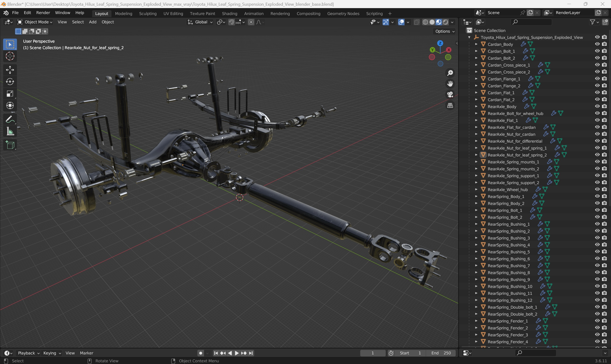
Task: Choose the Scale tool
Action: click(10, 94)
